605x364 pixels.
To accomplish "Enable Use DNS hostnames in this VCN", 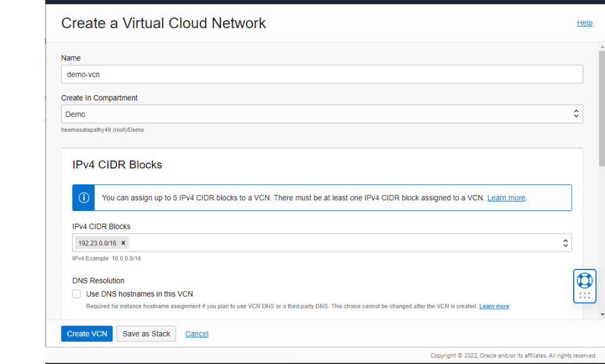I will 76,294.
